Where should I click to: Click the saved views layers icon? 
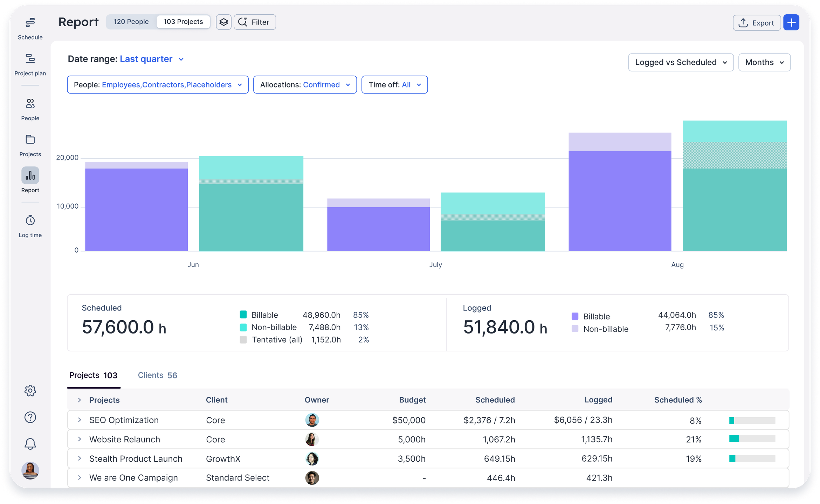point(223,22)
